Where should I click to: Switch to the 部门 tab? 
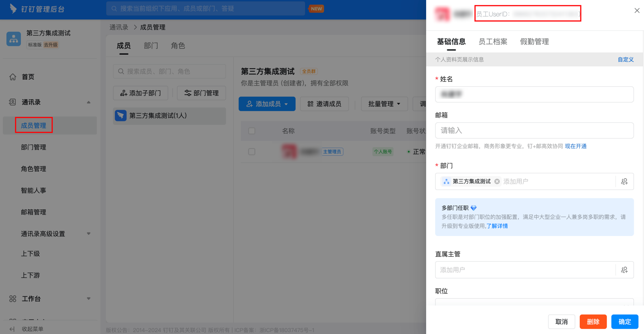pyautogui.click(x=151, y=45)
